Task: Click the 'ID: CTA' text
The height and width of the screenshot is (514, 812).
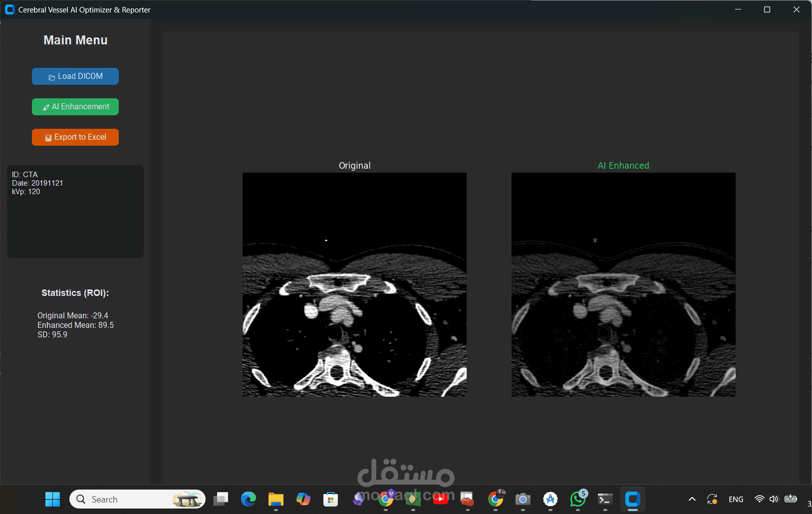Action: point(25,175)
